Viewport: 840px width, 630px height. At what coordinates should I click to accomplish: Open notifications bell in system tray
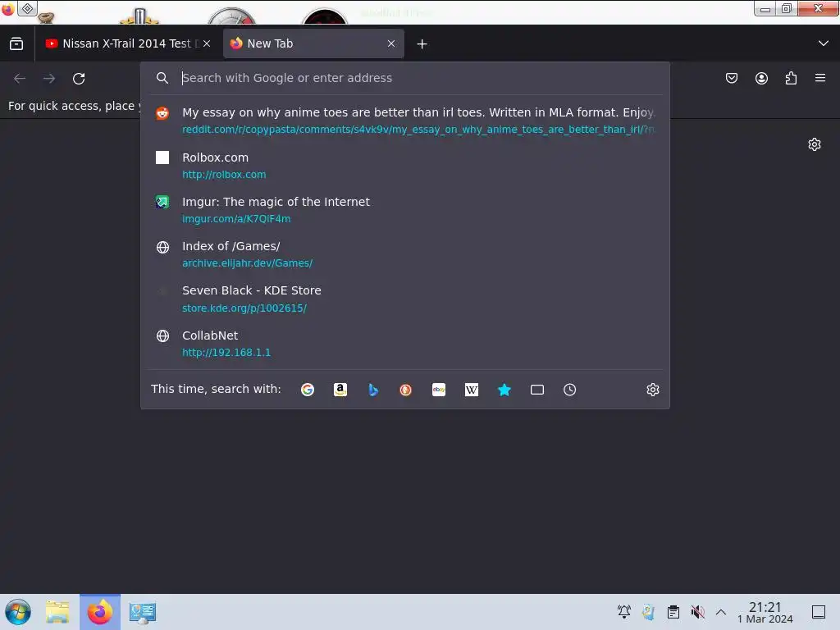[623, 611]
